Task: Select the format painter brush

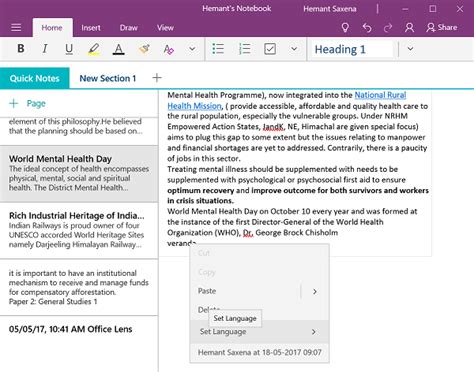Action: 144,49
